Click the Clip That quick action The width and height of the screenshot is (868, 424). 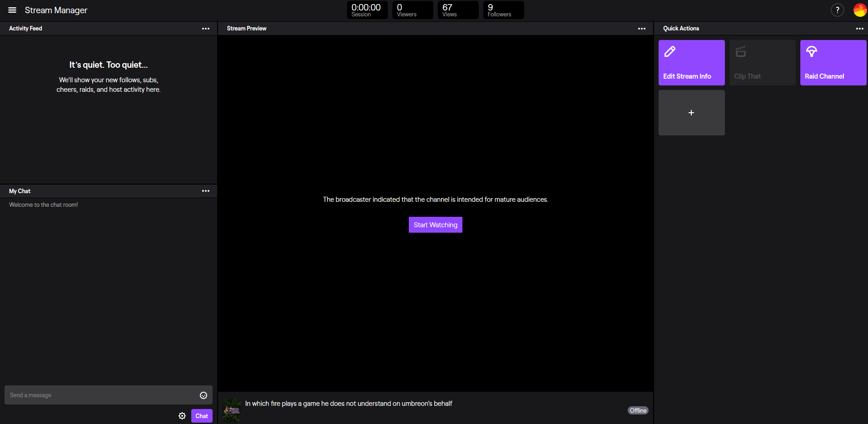point(763,63)
